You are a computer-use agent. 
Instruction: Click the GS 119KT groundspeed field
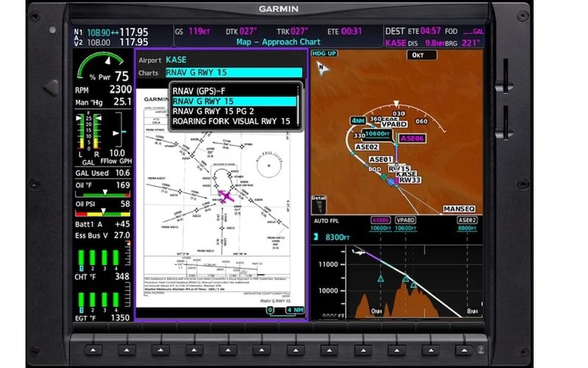pos(193,31)
